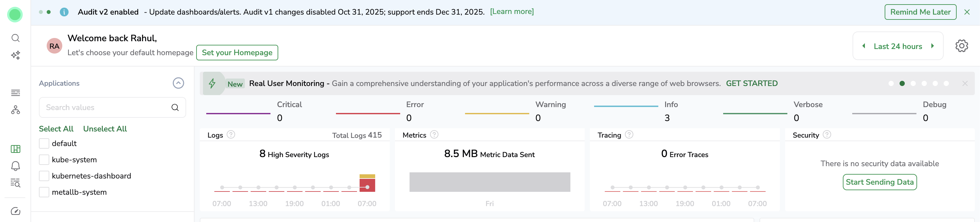
Task: Enable the kube-system checkbox
Action: 44,160
